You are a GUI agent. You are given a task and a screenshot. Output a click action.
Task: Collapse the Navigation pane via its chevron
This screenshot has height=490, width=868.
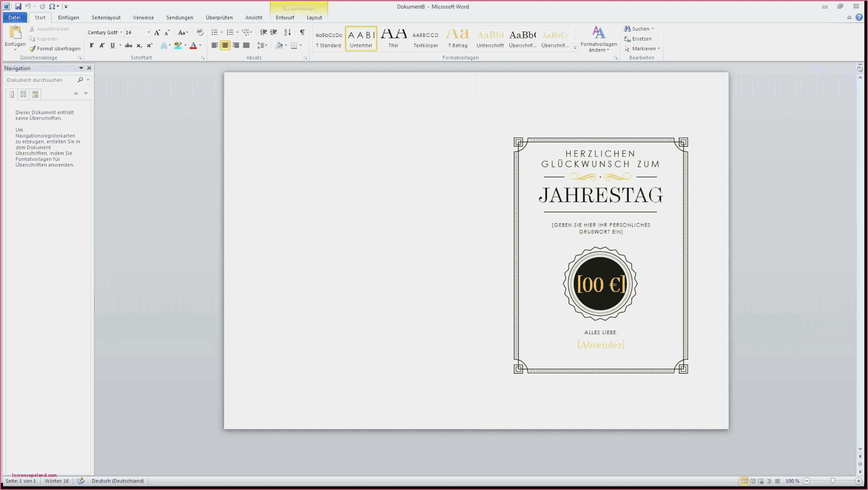click(x=81, y=68)
